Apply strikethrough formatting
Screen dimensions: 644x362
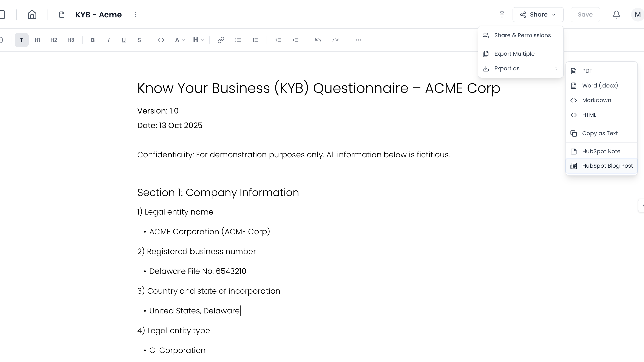tap(139, 40)
